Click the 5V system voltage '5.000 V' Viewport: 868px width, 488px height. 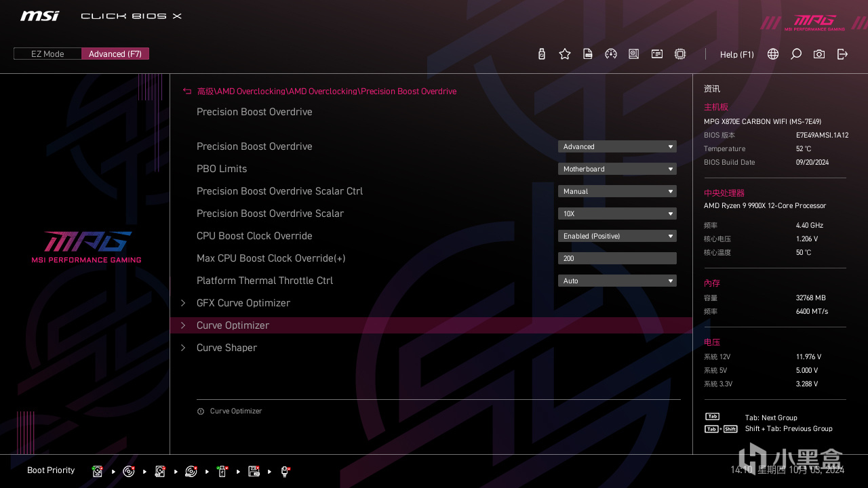(x=807, y=371)
